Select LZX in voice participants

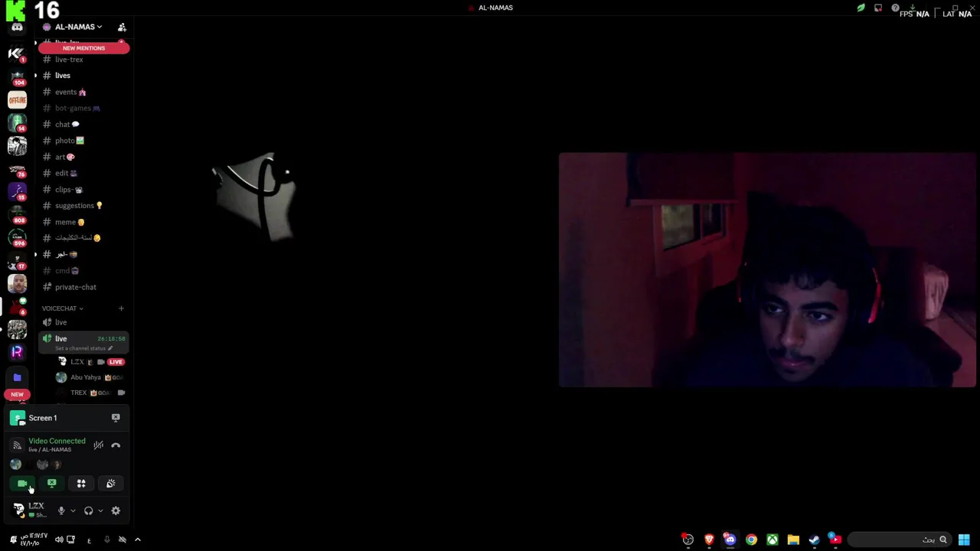point(91,362)
